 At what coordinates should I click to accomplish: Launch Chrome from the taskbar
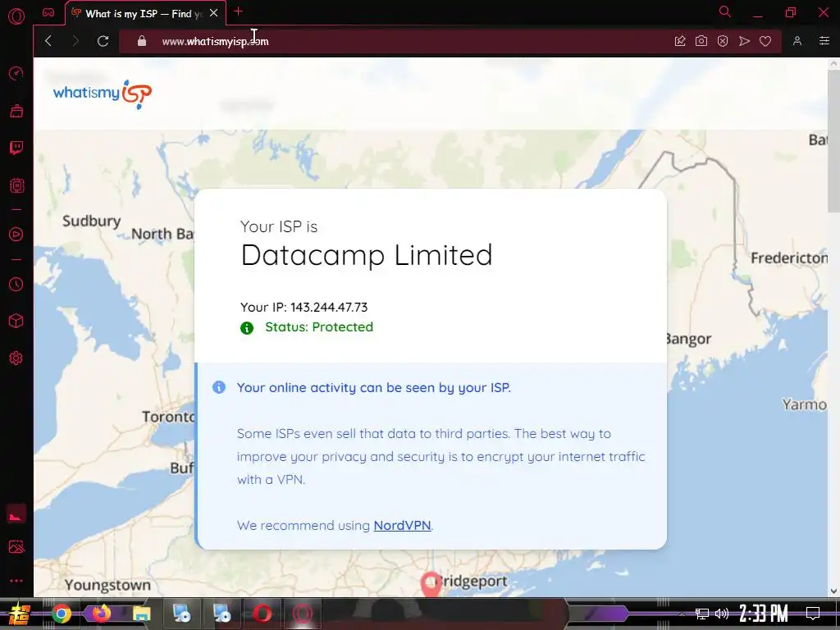click(61, 614)
